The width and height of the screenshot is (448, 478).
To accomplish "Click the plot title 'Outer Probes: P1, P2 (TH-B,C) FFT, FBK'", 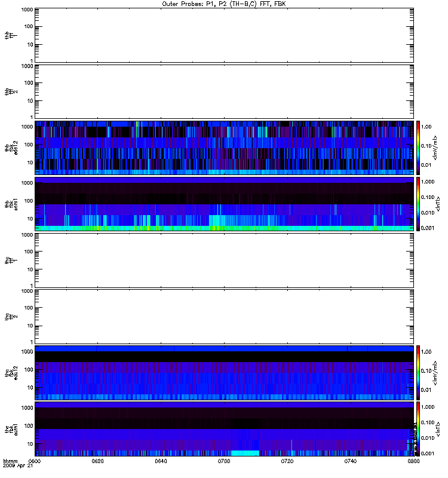I will [223, 4].
